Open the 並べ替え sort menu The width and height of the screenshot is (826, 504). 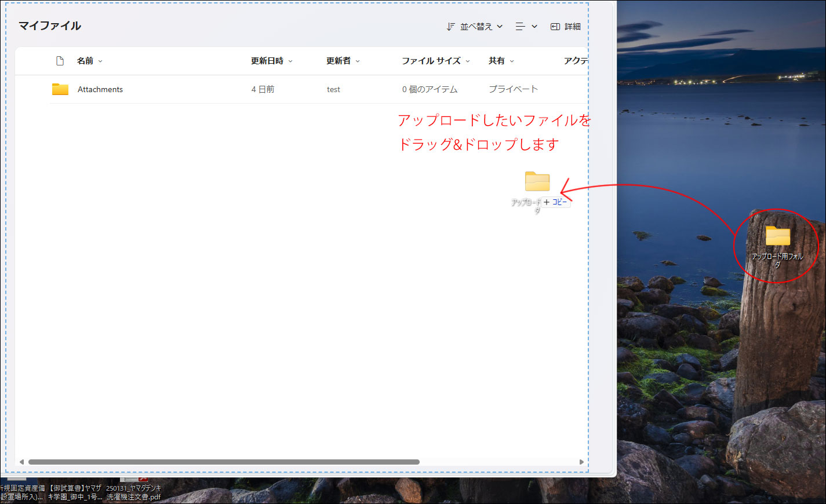[x=475, y=27]
